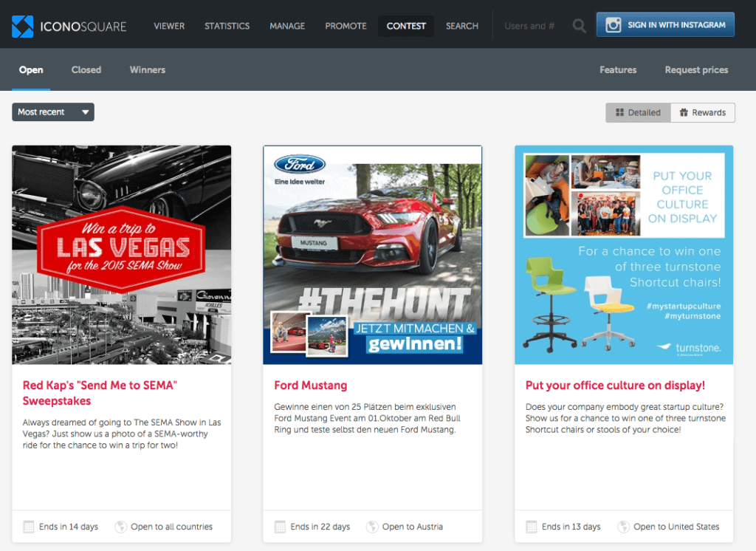Click the ICONOSQUARE wordmark
Image resolution: width=756 pixels, height=551 pixels.
point(83,27)
